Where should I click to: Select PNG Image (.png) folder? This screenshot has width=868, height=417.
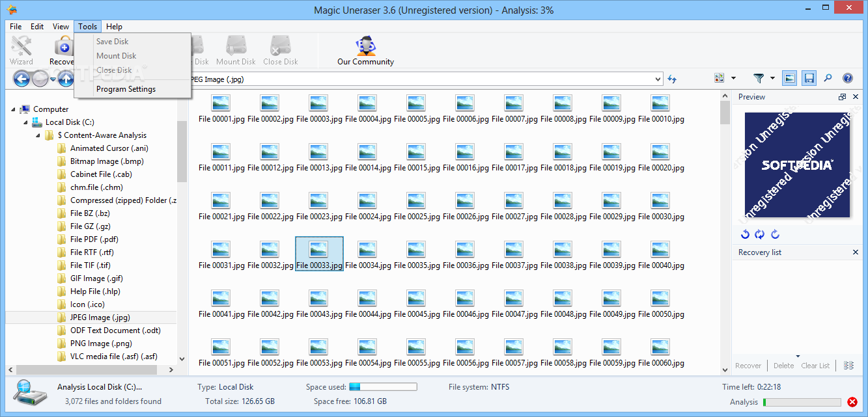(x=101, y=343)
